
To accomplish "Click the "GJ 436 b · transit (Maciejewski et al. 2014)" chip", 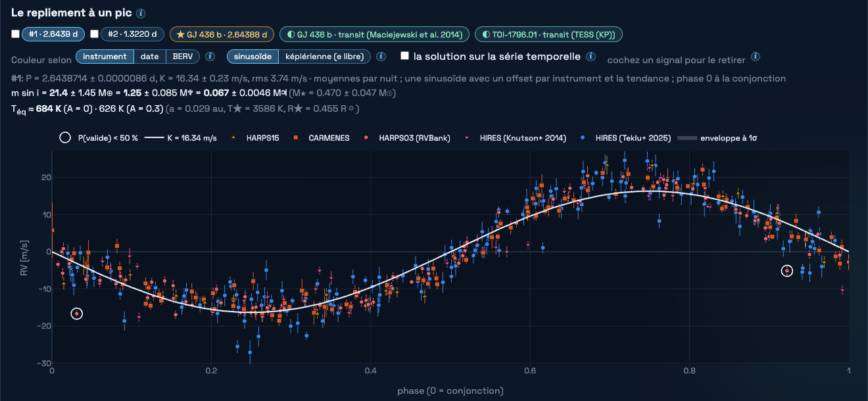I will 375,34.
